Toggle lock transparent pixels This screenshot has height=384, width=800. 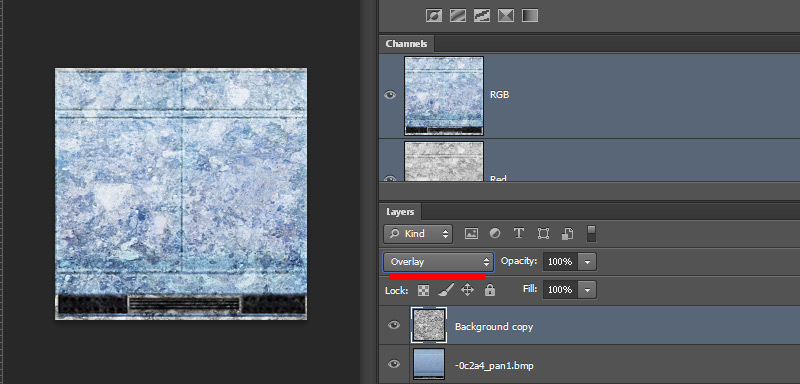pos(423,290)
